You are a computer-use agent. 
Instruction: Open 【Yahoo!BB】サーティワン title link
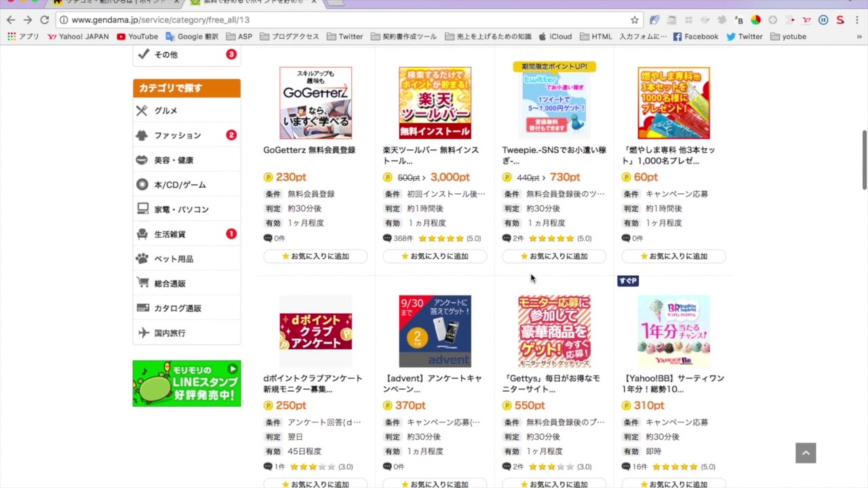[673, 384]
